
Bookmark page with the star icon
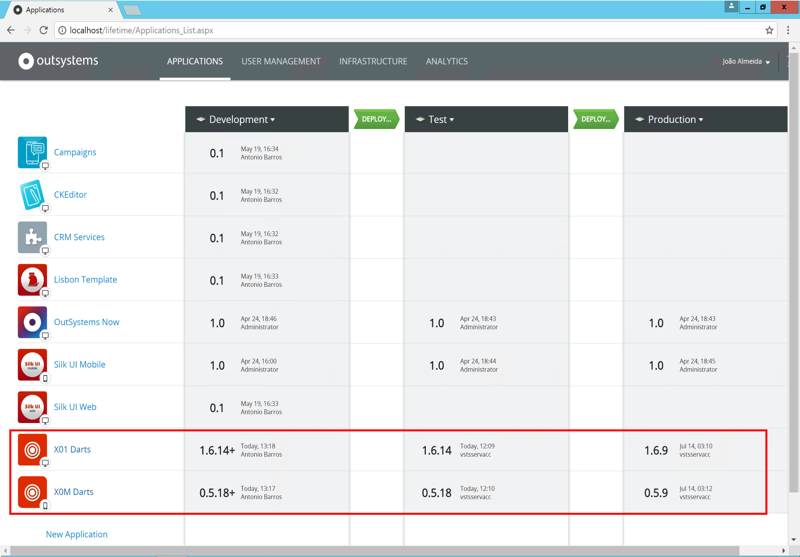(x=769, y=30)
